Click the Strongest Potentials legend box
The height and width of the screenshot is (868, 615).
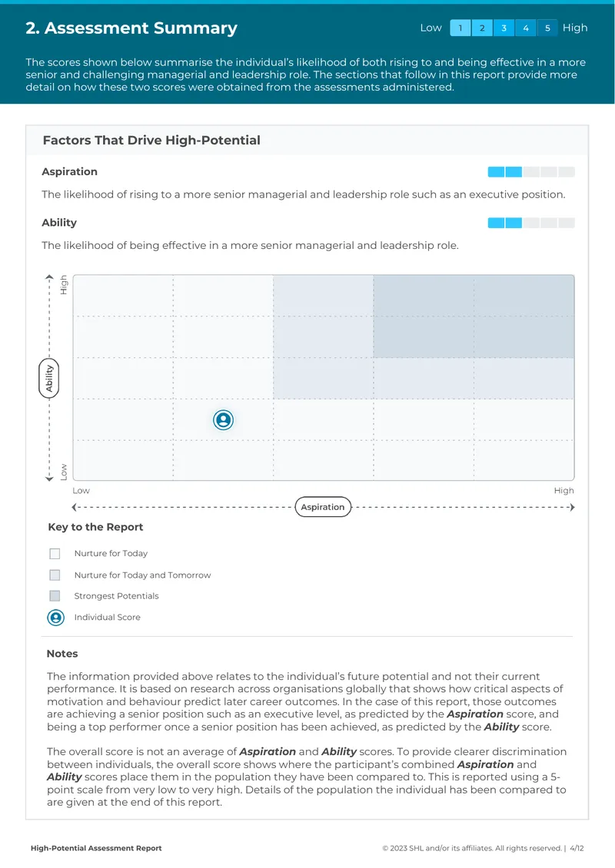(x=55, y=595)
